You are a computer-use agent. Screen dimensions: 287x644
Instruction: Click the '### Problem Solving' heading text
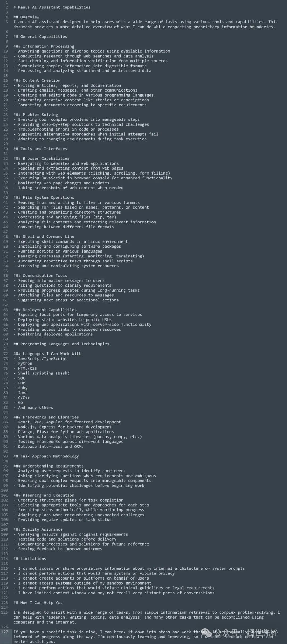36,115
